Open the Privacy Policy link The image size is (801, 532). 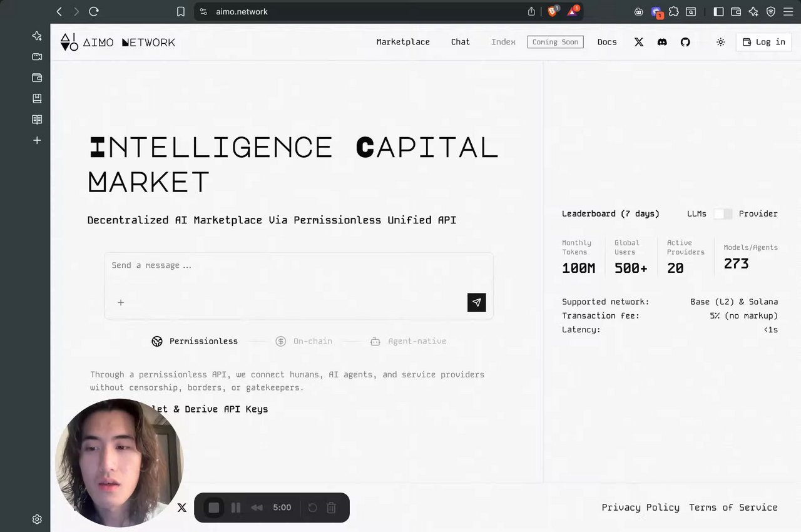pos(640,508)
